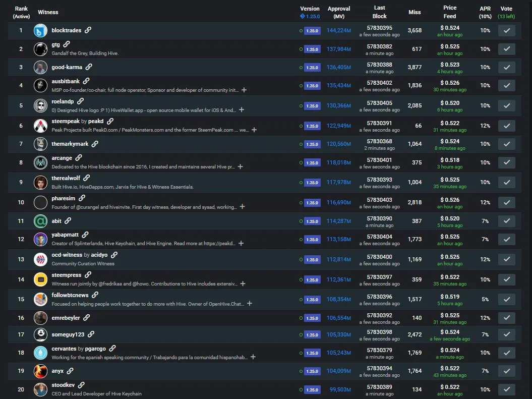The height and width of the screenshot is (399, 532).
Task: Expand the followbtcnews description with plus
Action: click(x=250, y=304)
